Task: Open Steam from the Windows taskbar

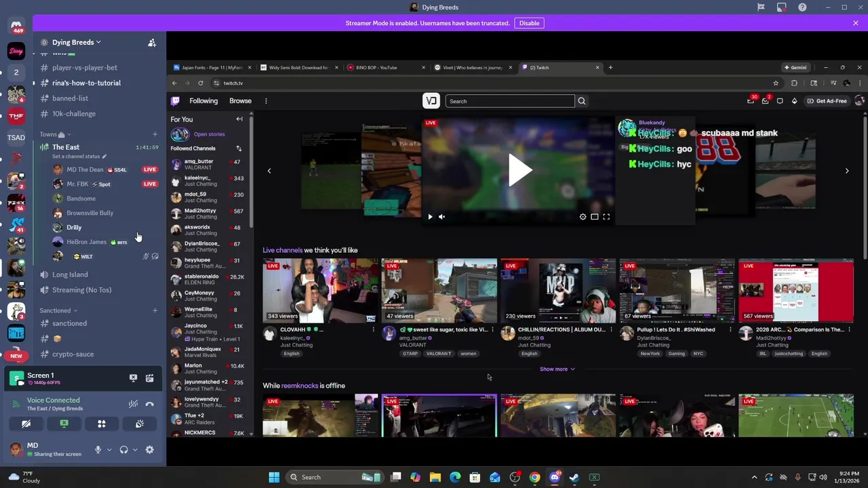Action: (x=574, y=477)
